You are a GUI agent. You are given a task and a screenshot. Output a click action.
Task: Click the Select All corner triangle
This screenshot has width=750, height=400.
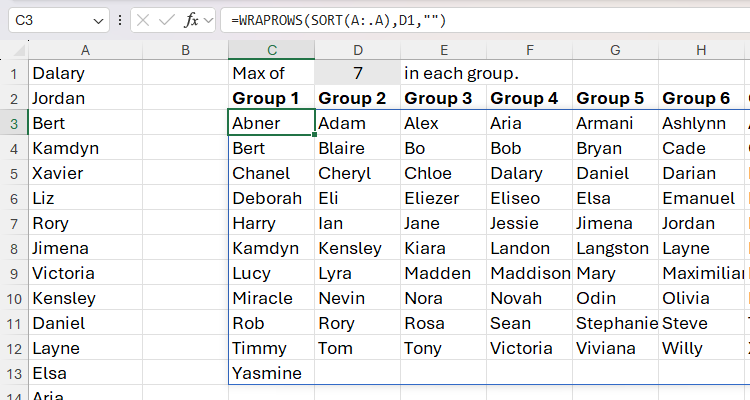pyautogui.click(x=18, y=50)
